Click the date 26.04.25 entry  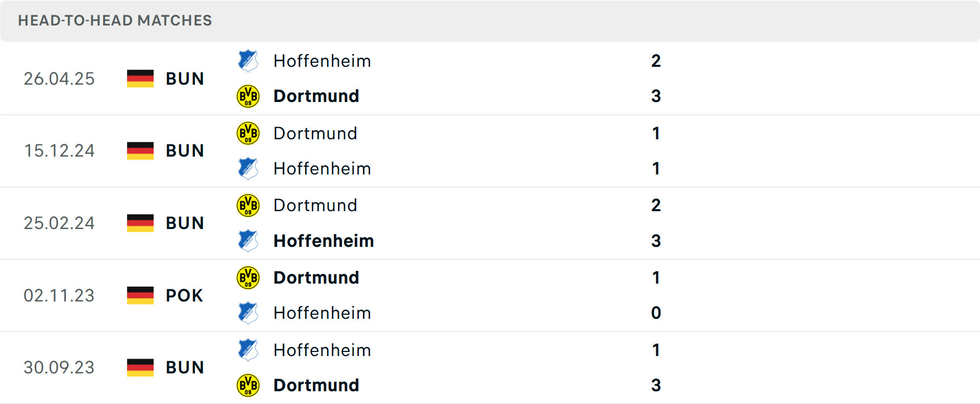click(x=59, y=79)
